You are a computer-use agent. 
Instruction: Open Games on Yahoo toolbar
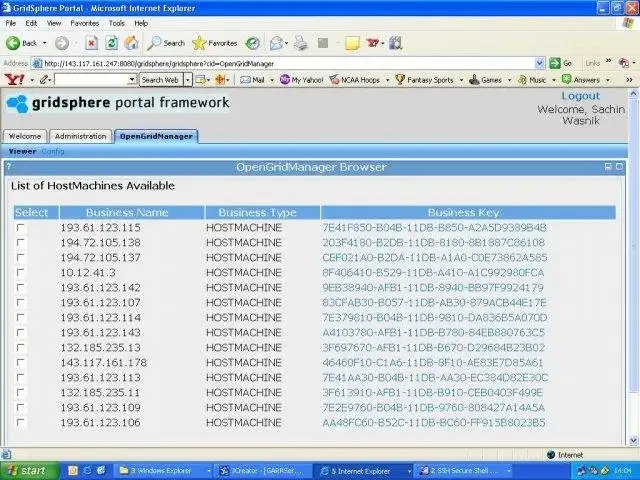(x=485, y=80)
